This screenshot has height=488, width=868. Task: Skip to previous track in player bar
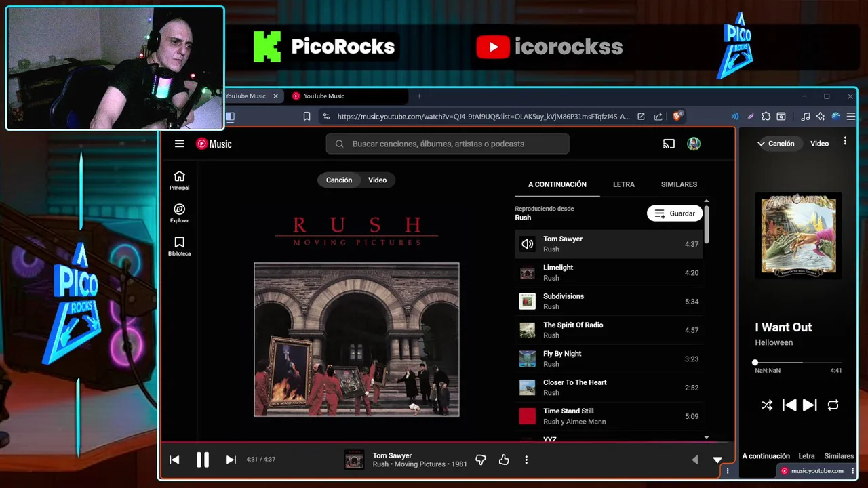[x=174, y=460]
